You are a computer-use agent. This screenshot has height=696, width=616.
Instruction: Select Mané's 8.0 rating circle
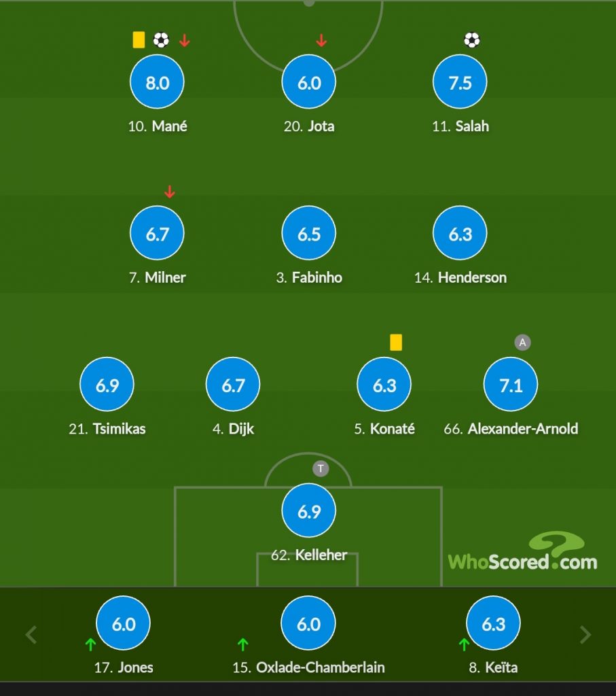tap(157, 82)
